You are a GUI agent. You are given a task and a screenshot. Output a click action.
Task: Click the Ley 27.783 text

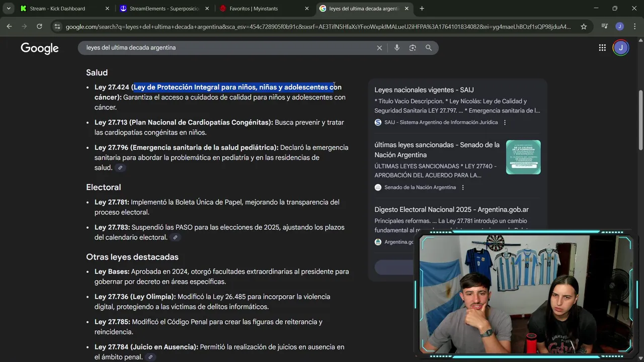click(112, 227)
